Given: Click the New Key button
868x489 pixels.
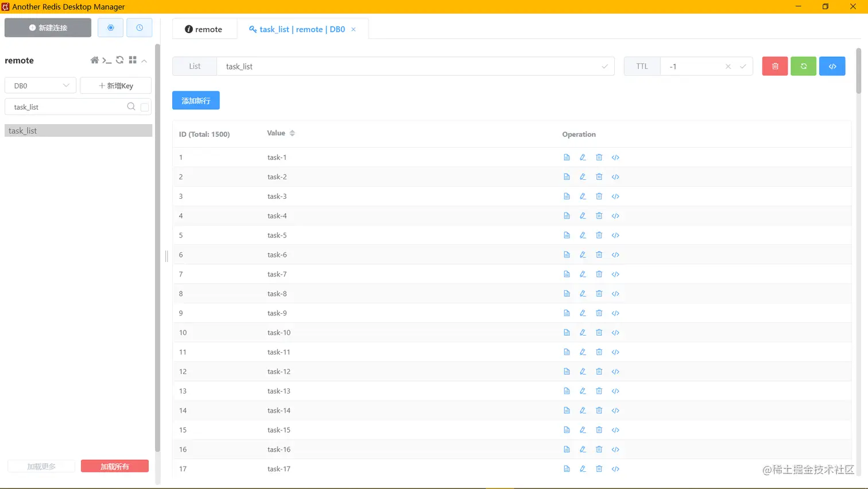Looking at the screenshot, I should coord(115,86).
